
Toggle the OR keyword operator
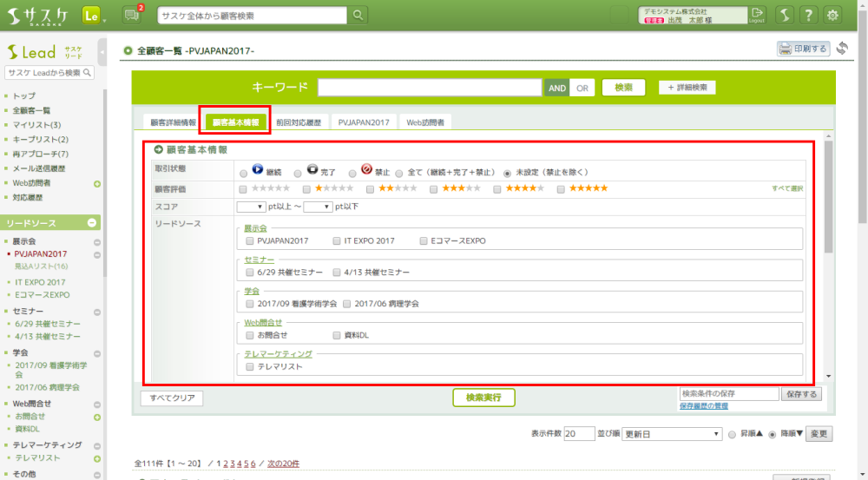(582, 88)
